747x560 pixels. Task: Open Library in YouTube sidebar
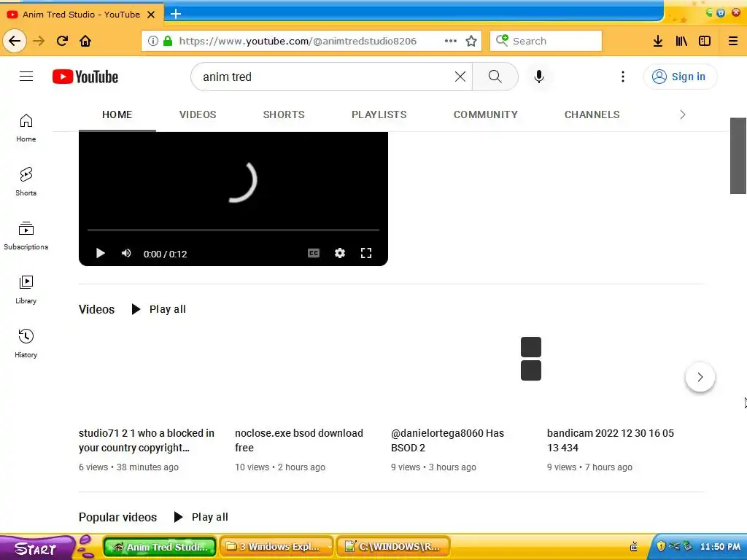[26, 289]
